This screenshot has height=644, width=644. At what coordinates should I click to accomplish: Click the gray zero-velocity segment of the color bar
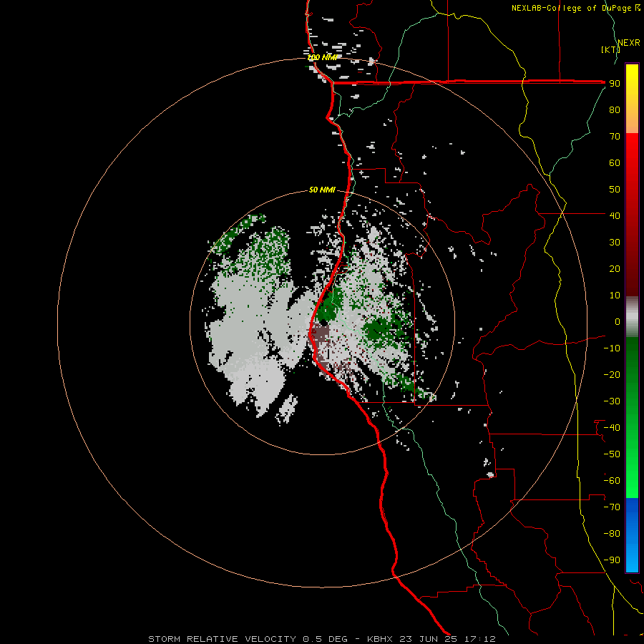point(632,317)
